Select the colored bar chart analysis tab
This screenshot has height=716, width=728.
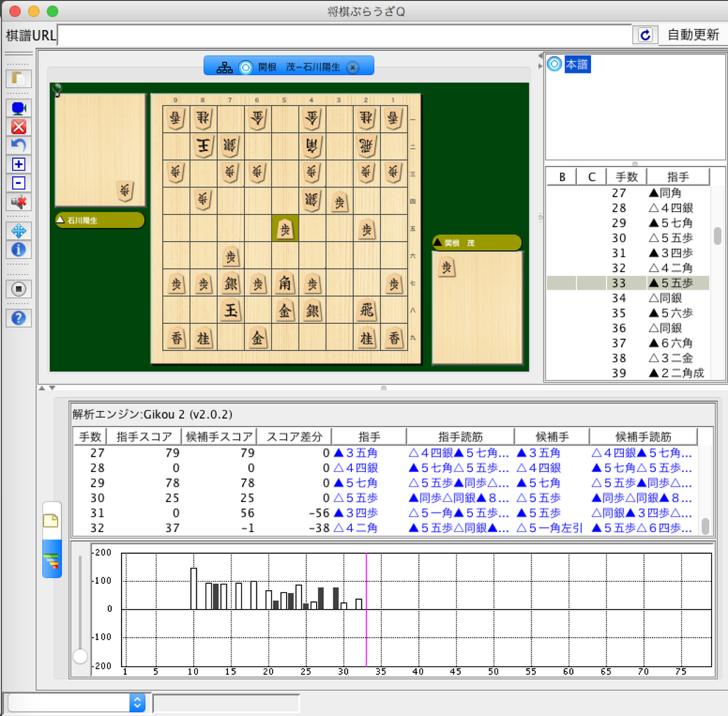(52, 559)
